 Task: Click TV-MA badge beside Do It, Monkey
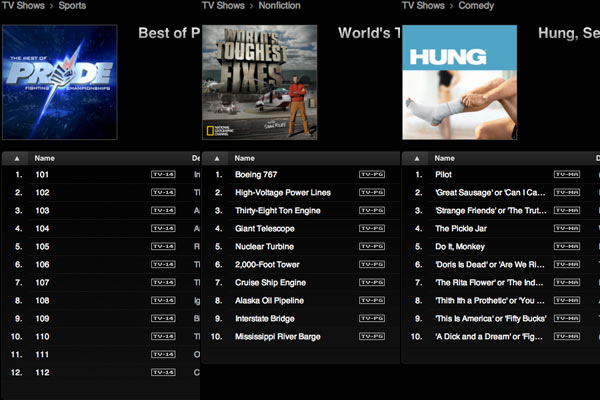coord(567,247)
